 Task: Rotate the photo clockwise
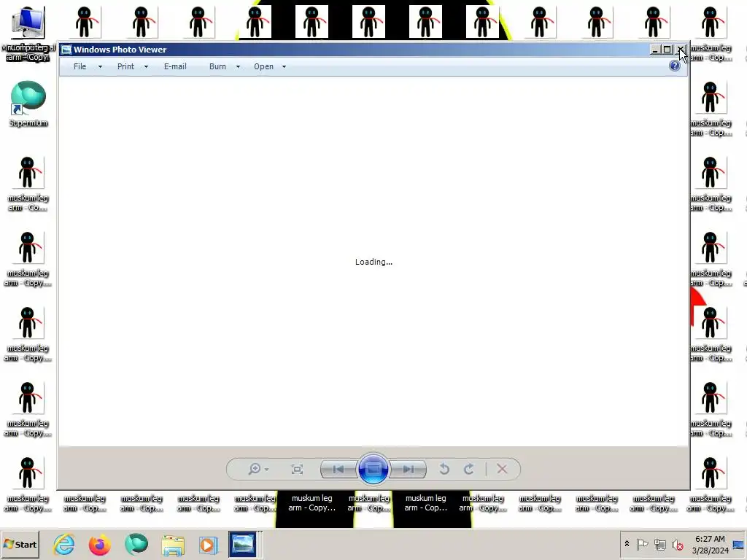tap(469, 469)
